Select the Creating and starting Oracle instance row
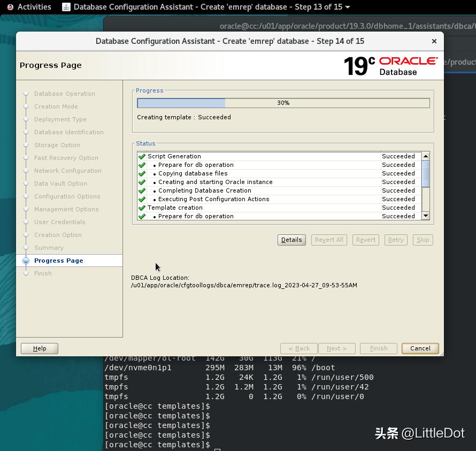 tap(279, 182)
